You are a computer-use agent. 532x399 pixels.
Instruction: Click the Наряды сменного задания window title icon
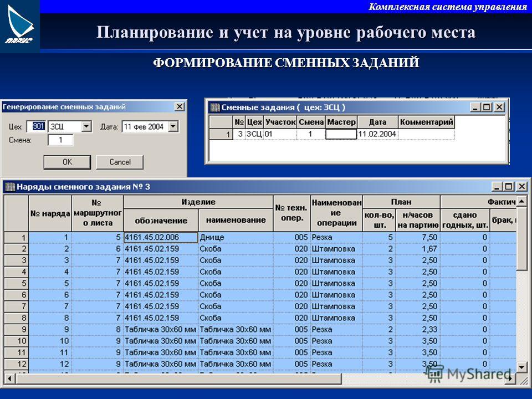click(x=10, y=187)
